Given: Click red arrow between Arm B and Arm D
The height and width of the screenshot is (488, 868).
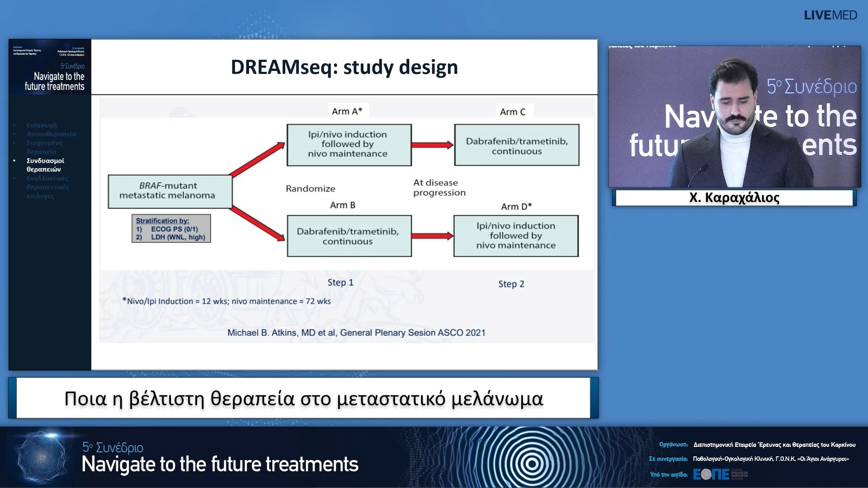Looking at the screenshot, I should click(432, 236).
